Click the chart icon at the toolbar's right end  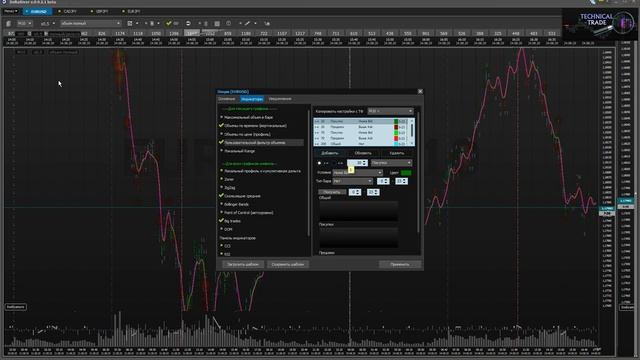point(267,24)
